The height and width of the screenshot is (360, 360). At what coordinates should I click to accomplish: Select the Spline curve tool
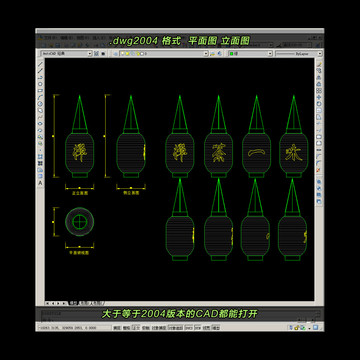pyautogui.click(x=40, y=117)
